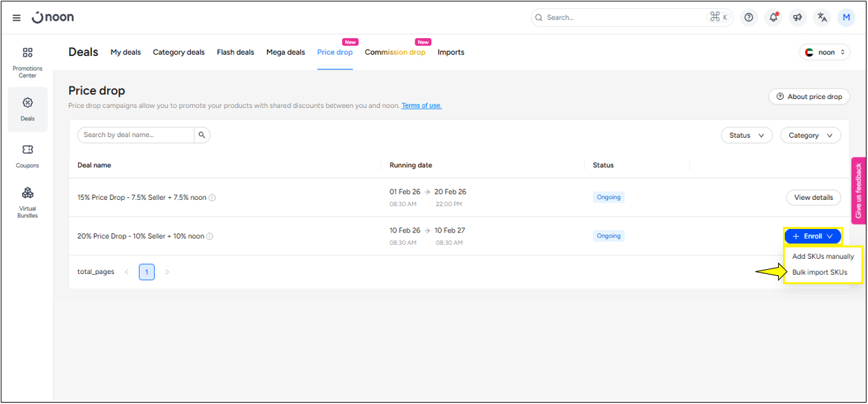Open Coupons in the sidebar
This screenshot has width=868, height=404.
point(28,156)
